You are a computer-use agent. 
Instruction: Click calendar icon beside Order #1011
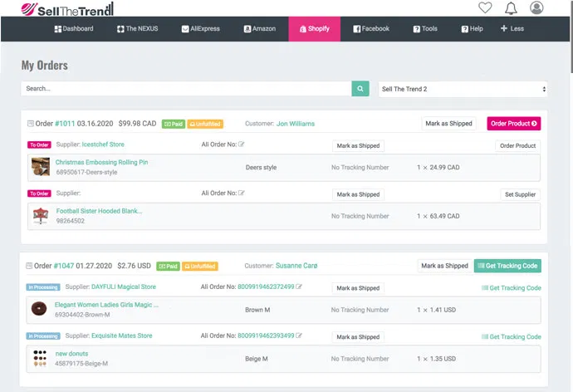(31, 124)
